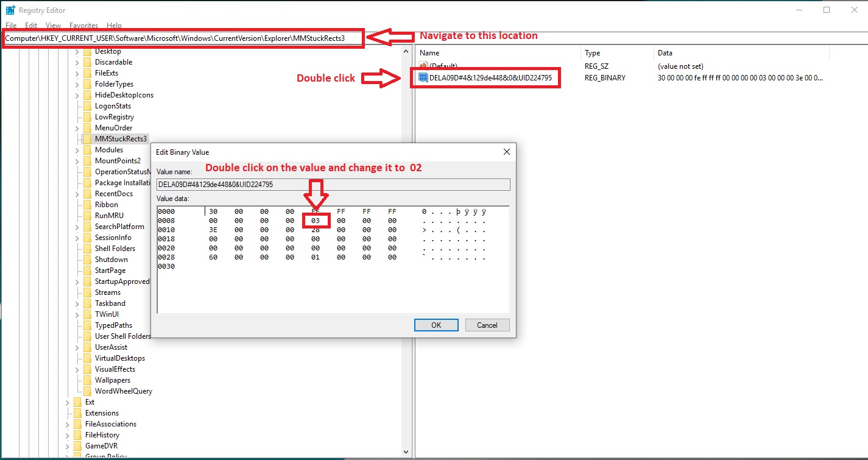The image size is (868, 460).
Task: Open the File menu
Action: (x=11, y=26)
